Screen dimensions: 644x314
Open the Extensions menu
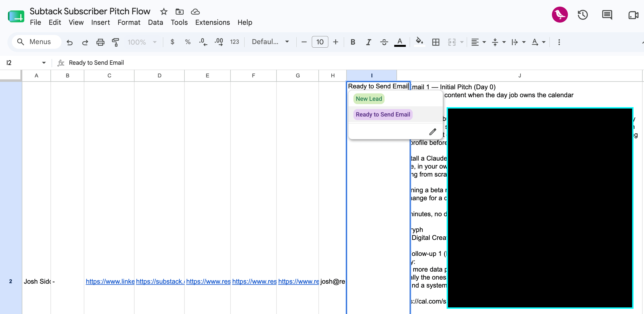pos(213,22)
